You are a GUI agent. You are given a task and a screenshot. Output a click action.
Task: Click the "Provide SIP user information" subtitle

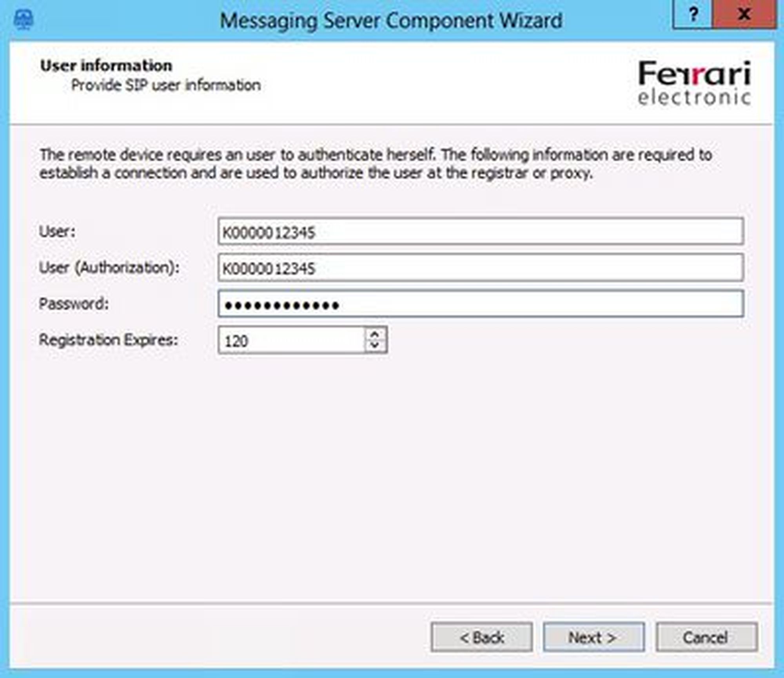click(166, 85)
